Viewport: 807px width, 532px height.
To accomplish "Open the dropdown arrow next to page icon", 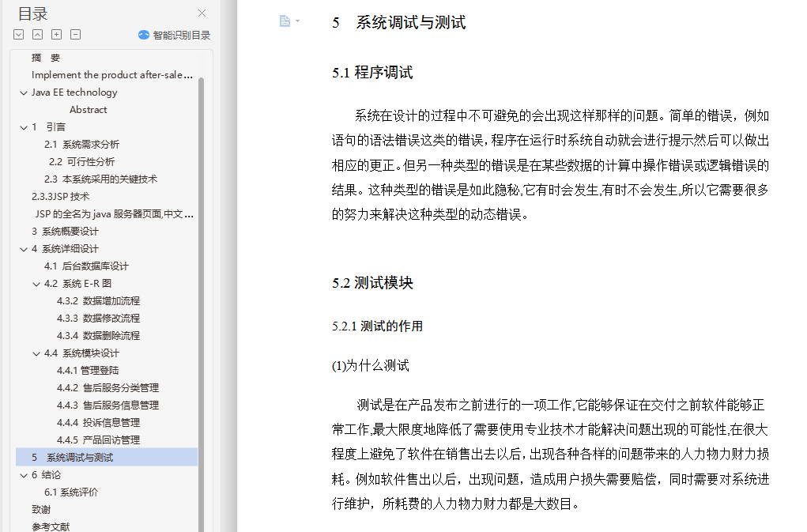I will pyautogui.click(x=297, y=21).
